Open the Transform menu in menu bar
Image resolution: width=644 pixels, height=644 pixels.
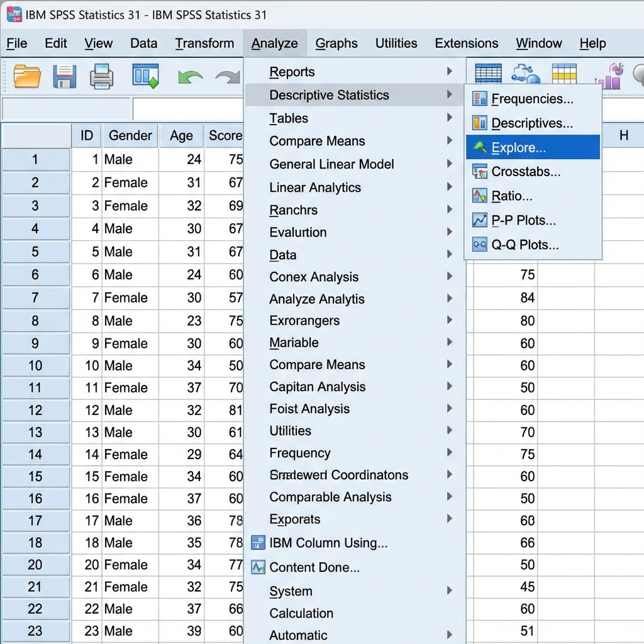click(x=204, y=43)
